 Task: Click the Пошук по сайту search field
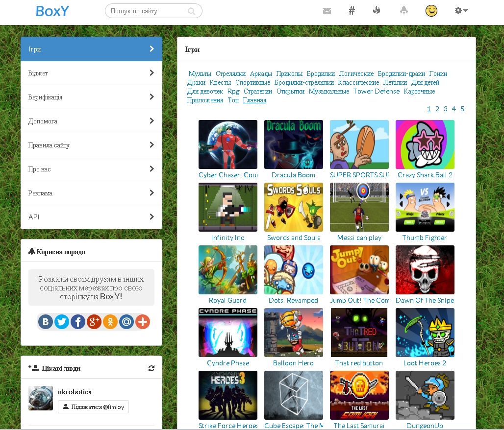click(148, 11)
